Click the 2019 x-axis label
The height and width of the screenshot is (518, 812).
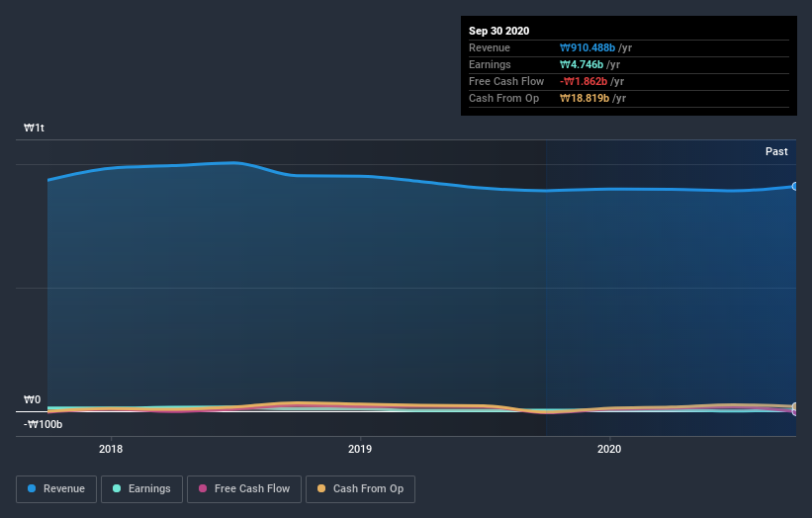(x=360, y=449)
